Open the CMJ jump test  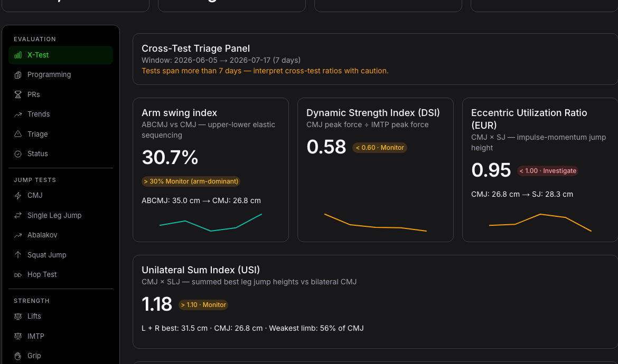coord(61,196)
